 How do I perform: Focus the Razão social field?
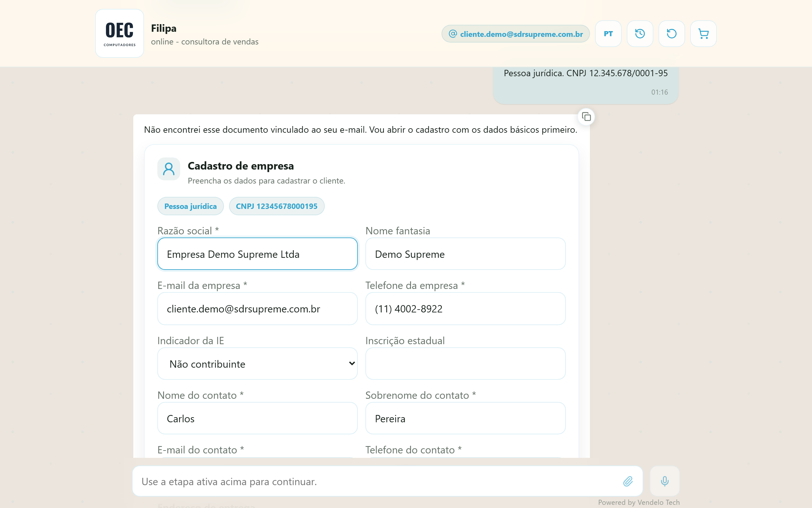coord(257,254)
